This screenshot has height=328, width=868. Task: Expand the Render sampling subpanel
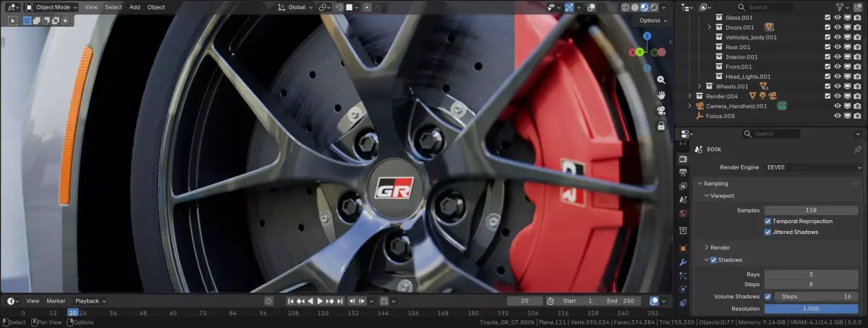click(707, 248)
